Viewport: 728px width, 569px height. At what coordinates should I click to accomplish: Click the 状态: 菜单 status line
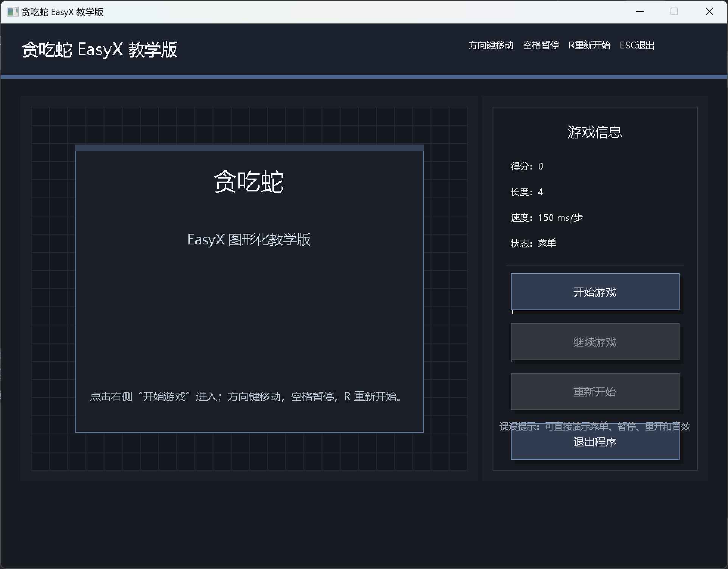(x=534, y=243)
